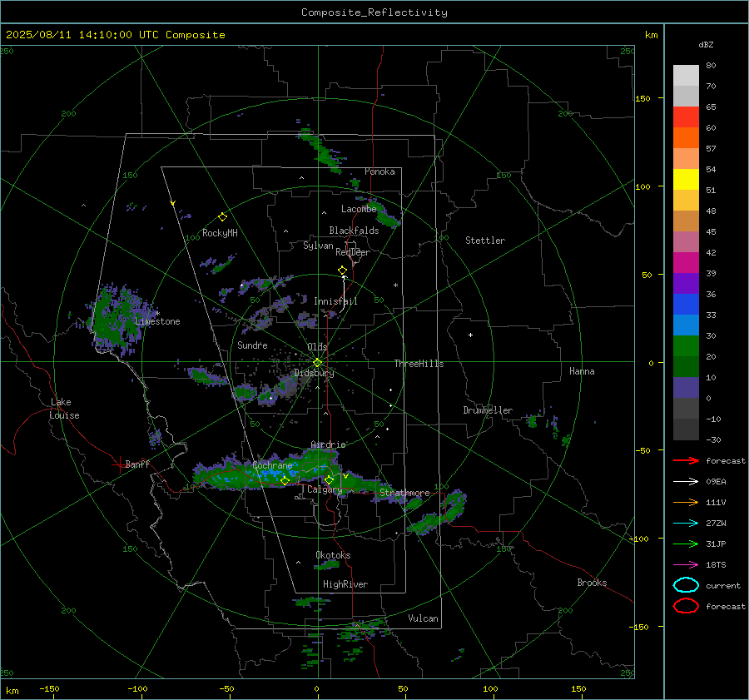Screen dimensions: 749x700
Task: Pick the magenta 39-42 dBZ swatch
Action: (x=686, y=263)
